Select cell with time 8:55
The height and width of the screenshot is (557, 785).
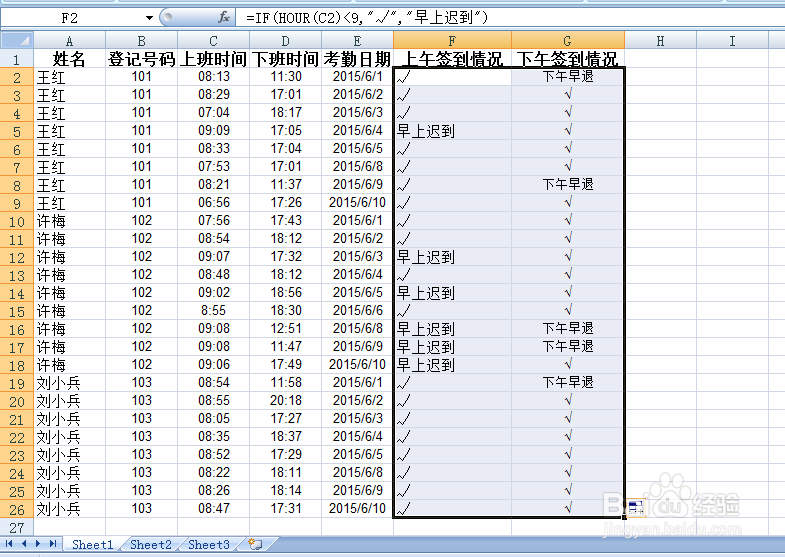coord(213,311)
